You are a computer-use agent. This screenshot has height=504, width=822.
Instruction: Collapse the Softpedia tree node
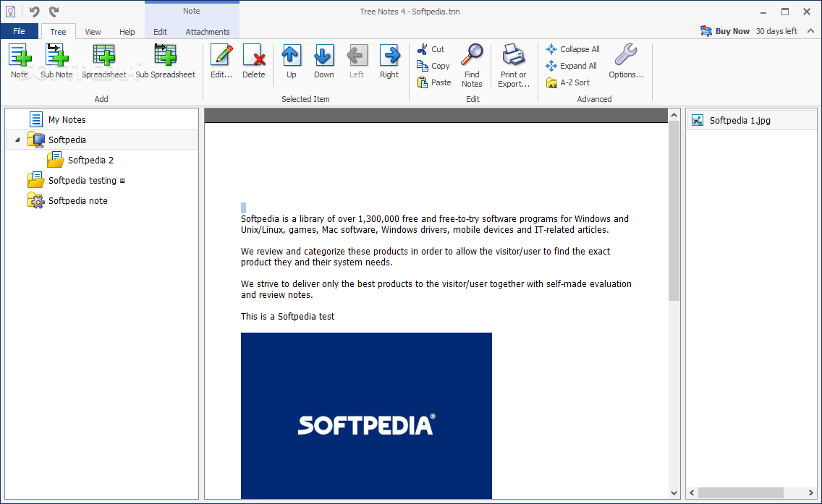tap(17, 140)
